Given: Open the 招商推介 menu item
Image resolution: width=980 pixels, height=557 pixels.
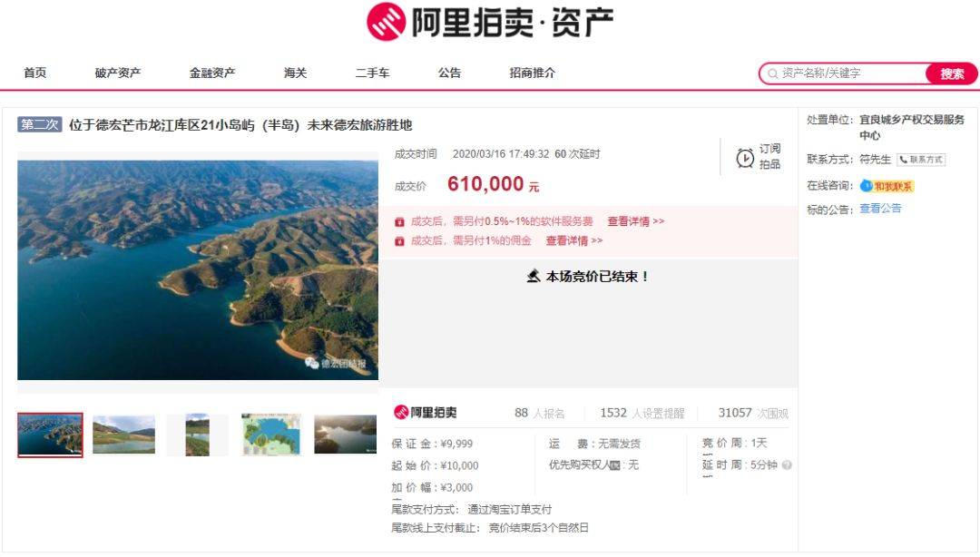Looking at the screenshot, I should click(x=532, y=73).
